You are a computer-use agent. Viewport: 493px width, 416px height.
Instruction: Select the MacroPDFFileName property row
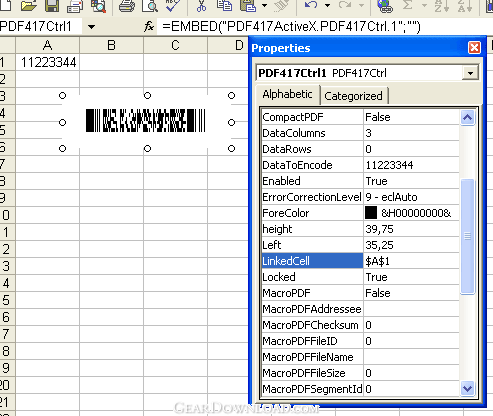click(360, 357)
